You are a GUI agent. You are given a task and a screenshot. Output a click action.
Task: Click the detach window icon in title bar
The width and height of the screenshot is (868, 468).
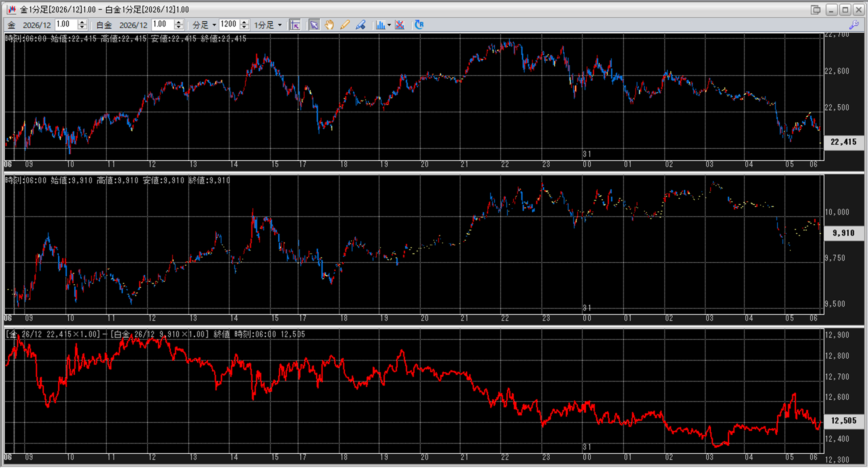point(815,10)
